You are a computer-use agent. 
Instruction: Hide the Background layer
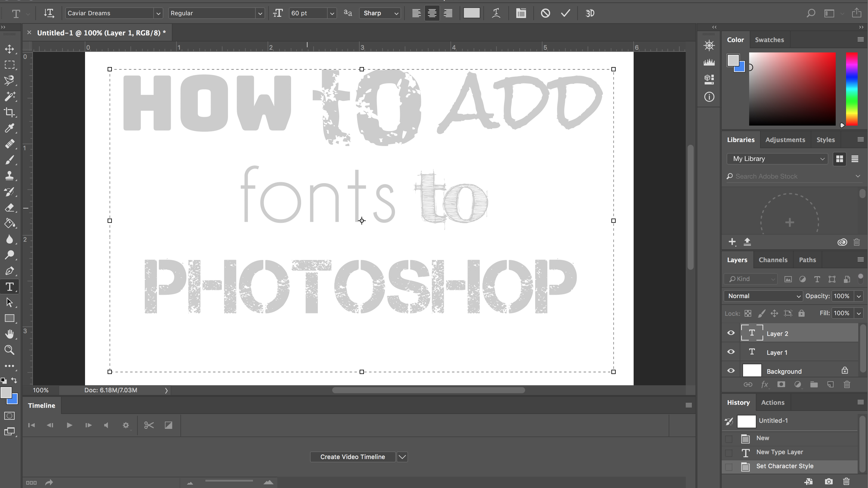[731, 371]
